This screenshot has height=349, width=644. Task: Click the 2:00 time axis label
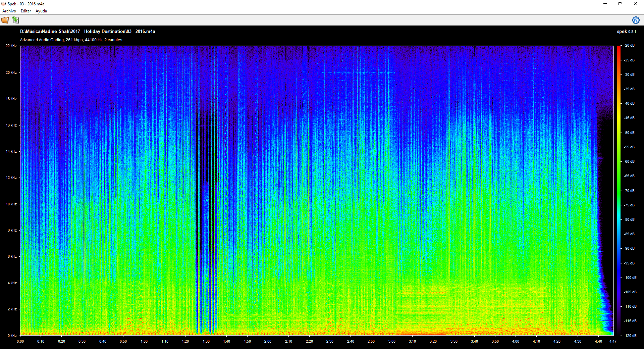(x=268, y=341)
